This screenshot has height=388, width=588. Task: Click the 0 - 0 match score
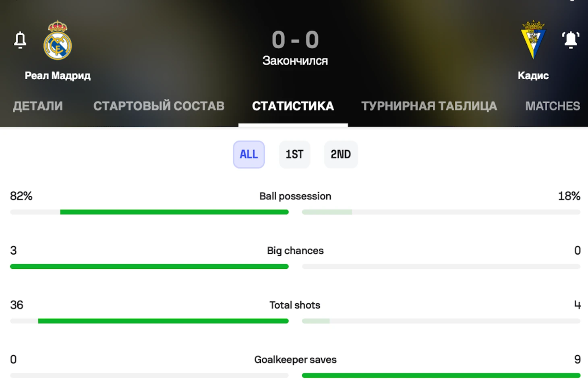(x=295, y=40)
